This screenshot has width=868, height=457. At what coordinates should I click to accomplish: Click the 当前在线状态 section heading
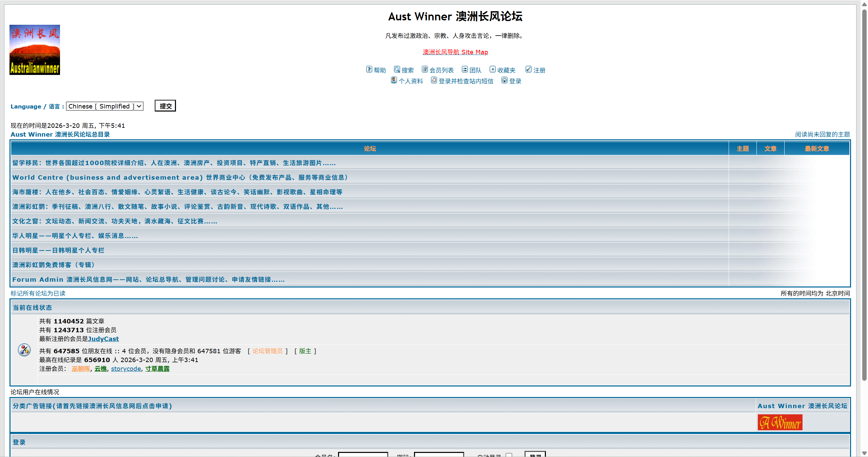click(x=32, y=307)
